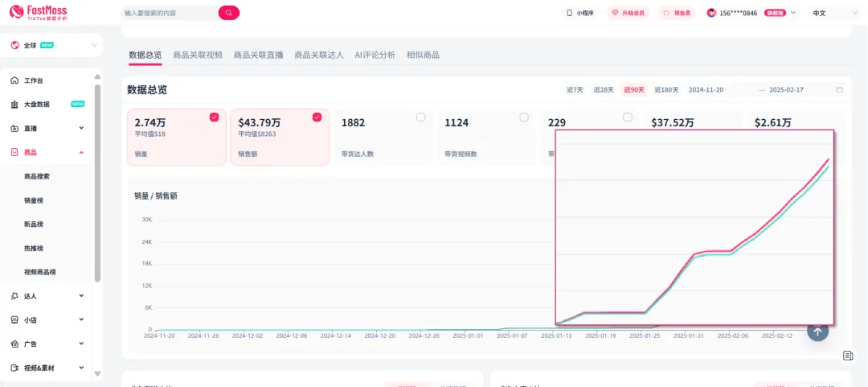Image resolution: width=868 pixels, height=387 pixels.
Task: Click the phone icon beside 小程序
Action: tap(569, 13)
